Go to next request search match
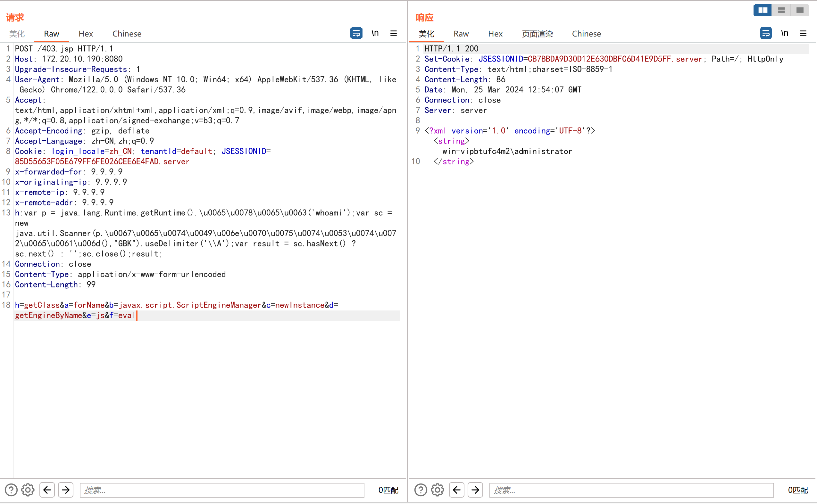Viewport: 817px width, 504px height. [66, 490]
